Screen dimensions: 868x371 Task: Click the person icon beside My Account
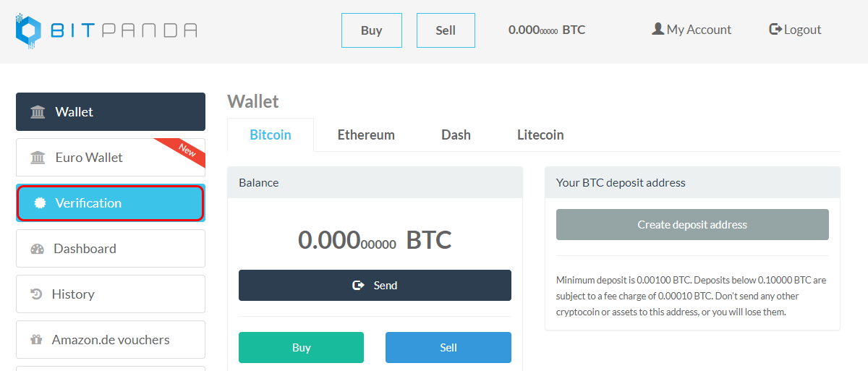(658, 30)
